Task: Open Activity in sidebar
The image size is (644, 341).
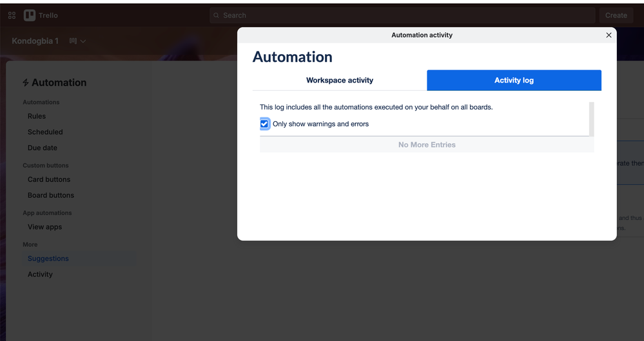Action: pyautogui.click(x=40, y=275)
